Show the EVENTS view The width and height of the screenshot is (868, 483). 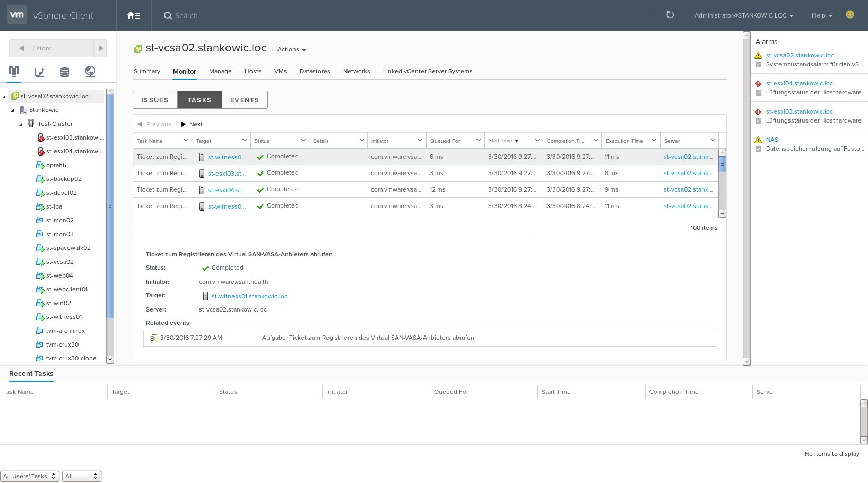point(245,100)
